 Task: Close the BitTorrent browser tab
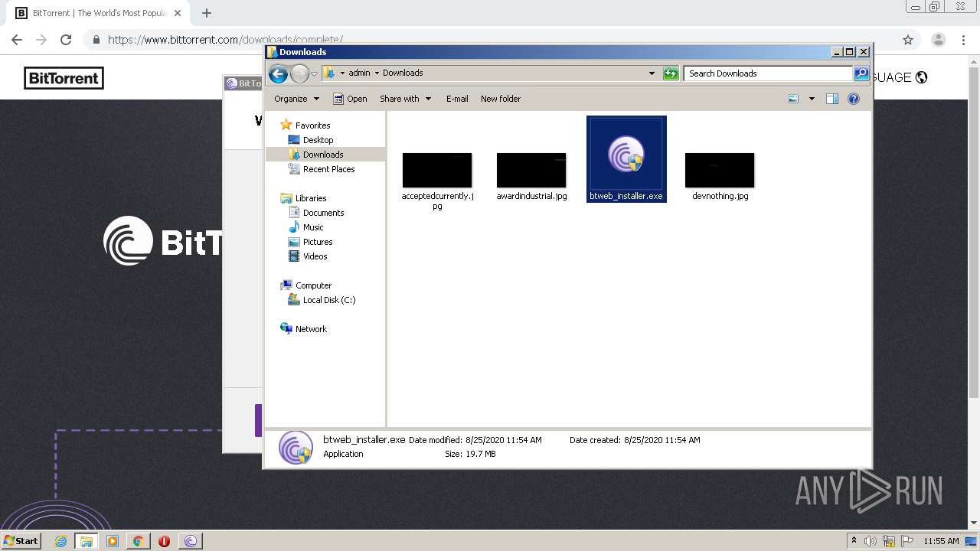[x=177, y=13]
